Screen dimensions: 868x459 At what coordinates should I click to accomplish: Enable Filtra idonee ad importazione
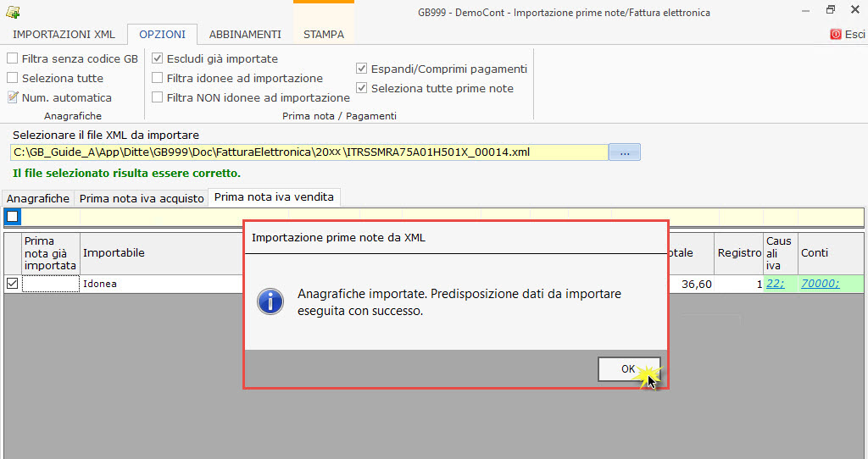[158, 78]
